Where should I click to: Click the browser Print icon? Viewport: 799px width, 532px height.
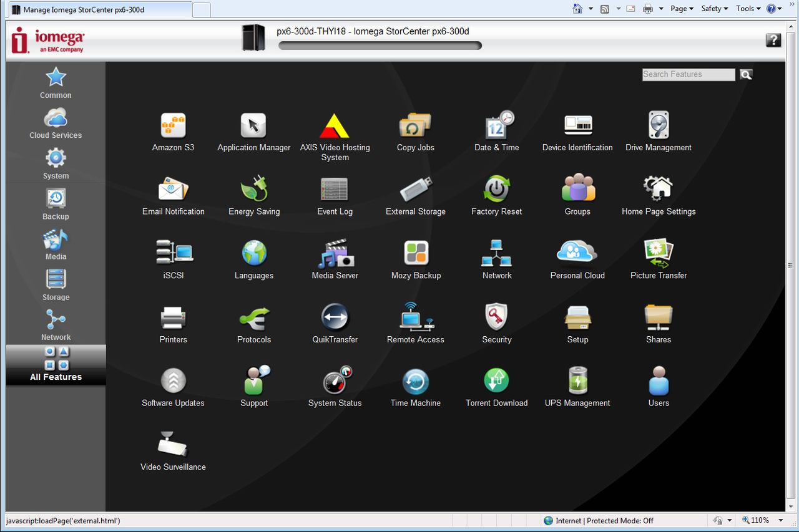(x=648, y=9)
